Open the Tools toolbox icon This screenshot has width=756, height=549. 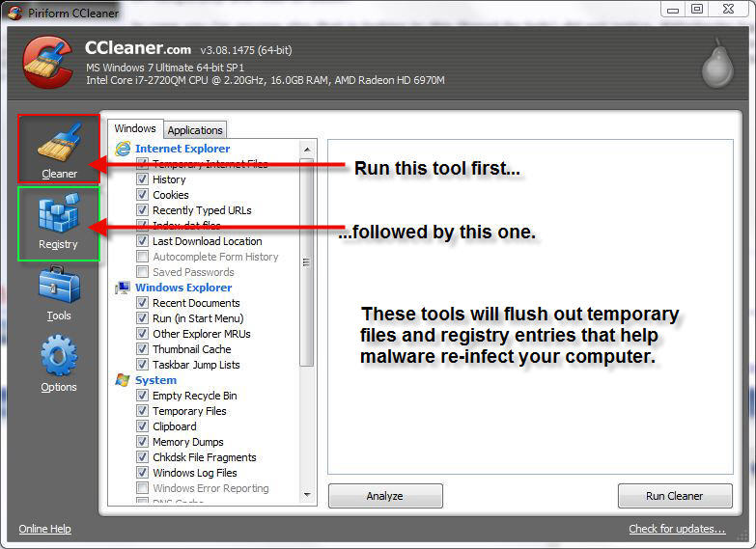click(x=59, y=285)
